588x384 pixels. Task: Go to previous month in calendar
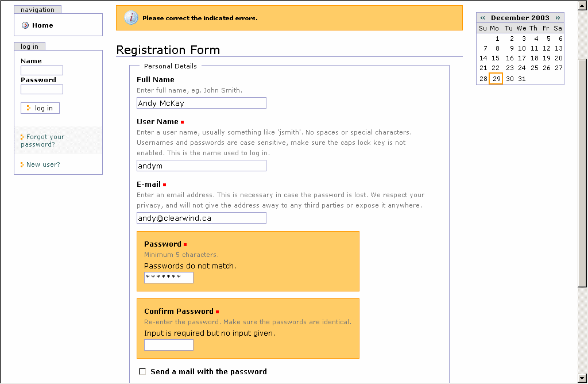click(482, 18)
